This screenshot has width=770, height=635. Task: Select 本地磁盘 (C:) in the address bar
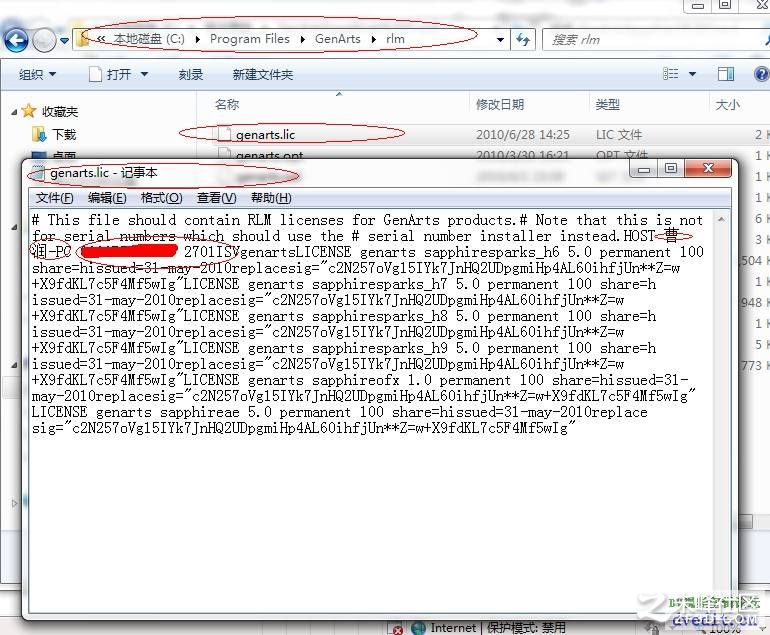(149, 39)
